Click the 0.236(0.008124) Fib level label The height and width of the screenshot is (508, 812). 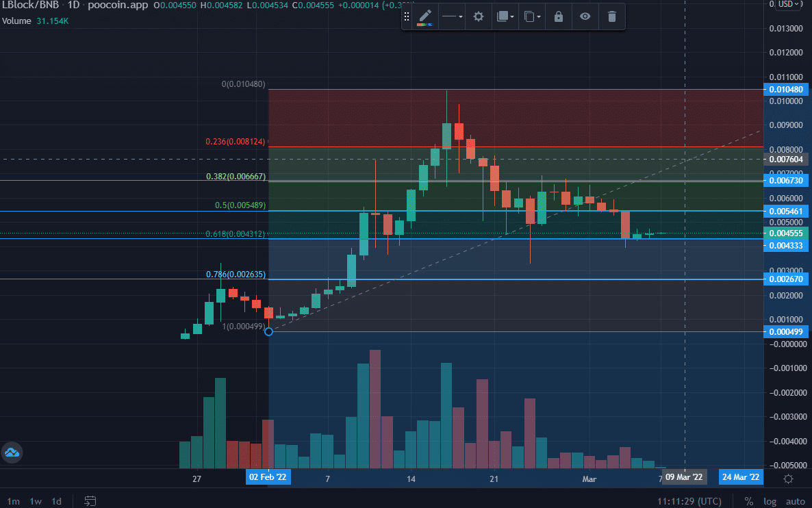[x=236, y=141]
